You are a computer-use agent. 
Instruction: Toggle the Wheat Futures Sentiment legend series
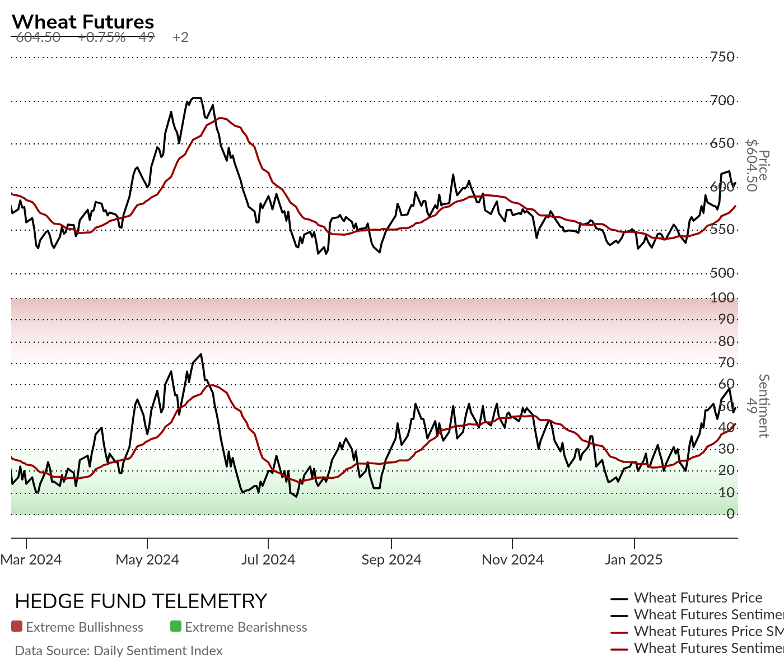pyautogui.click(x=708, y=614)
